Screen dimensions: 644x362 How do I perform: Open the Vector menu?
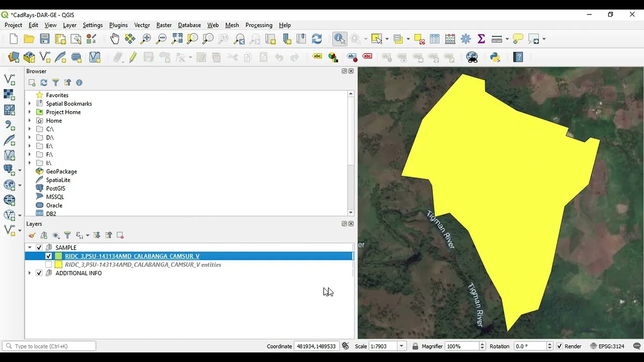(x=142, y=25)
